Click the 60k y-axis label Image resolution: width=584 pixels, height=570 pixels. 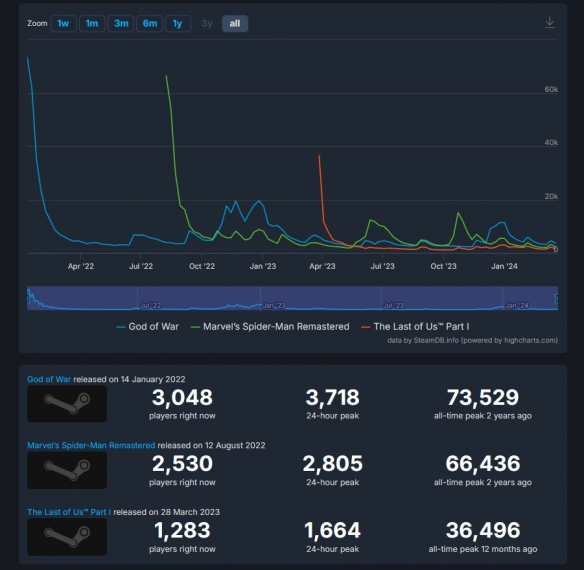coord(551,89)
